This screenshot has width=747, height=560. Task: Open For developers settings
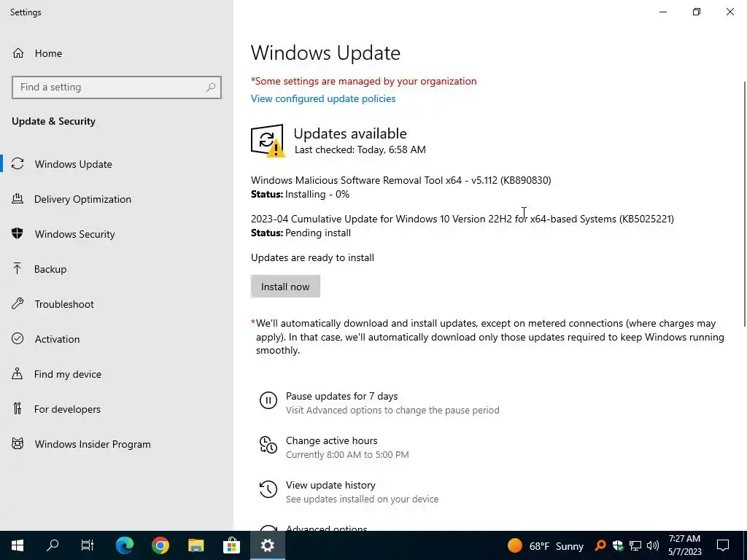tap(117, 409)
